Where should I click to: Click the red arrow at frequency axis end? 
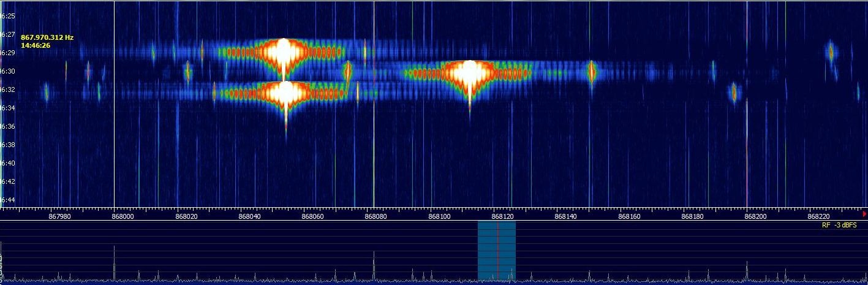pos(864,214)
